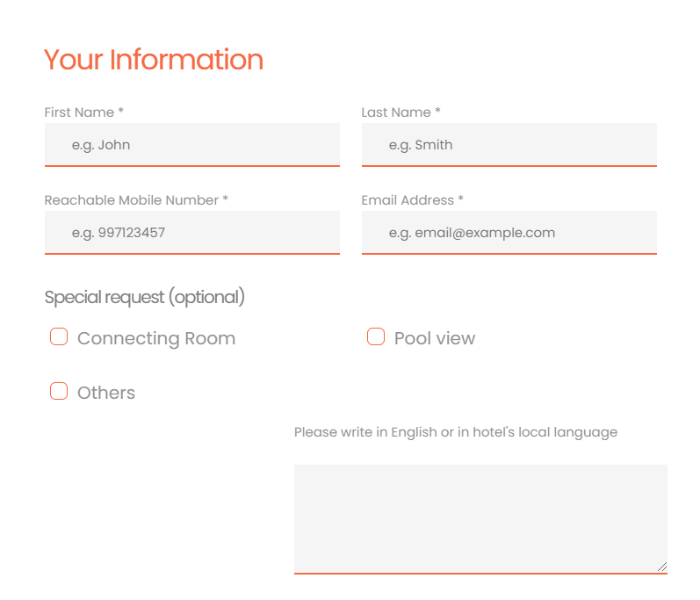Focus the Last Name text box
700x600 pixels.
(x=509, y=145)
